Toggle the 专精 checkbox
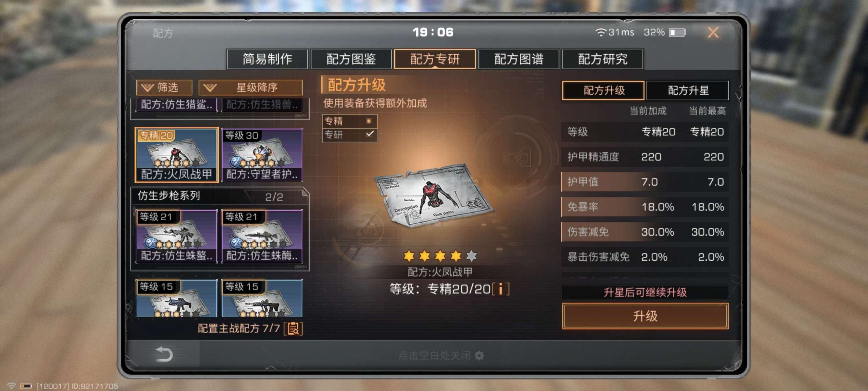The image size is (868, 391). click(369, 121)
